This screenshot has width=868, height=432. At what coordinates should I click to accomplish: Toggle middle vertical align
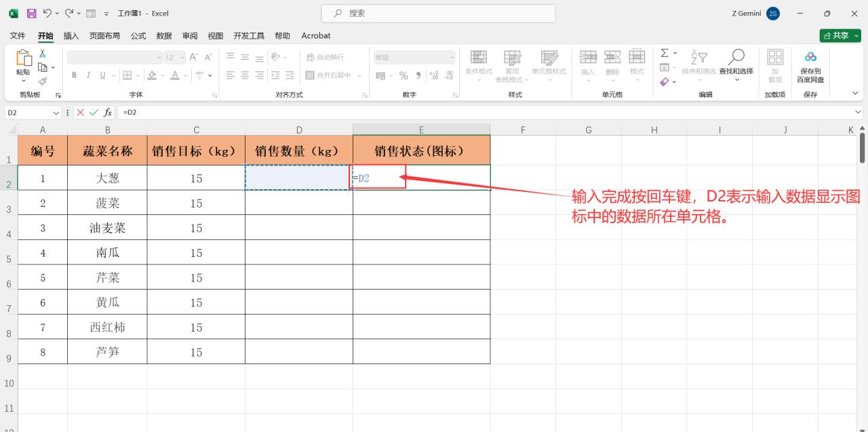click(245, 58)
